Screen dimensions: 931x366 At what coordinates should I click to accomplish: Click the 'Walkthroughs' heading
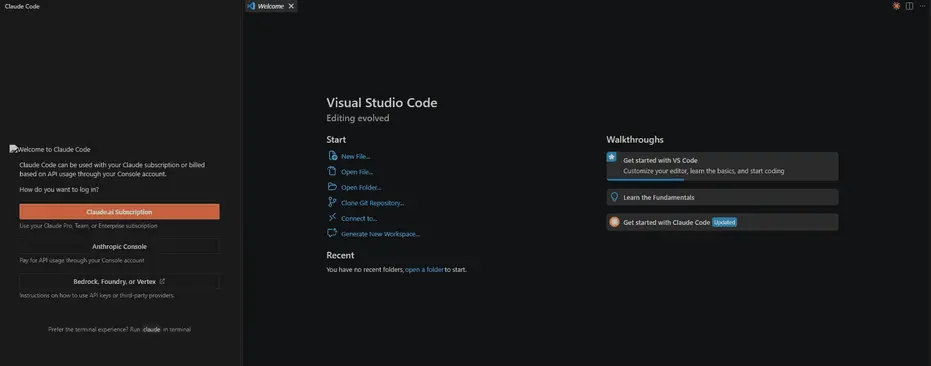(x=635, y=140)
